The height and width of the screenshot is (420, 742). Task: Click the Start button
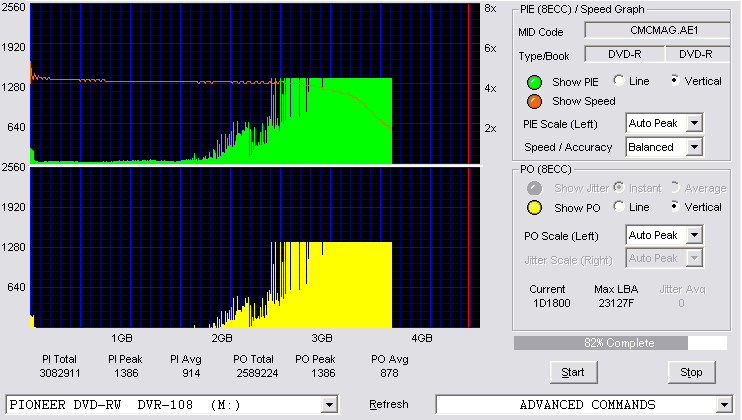coord(574,372)
